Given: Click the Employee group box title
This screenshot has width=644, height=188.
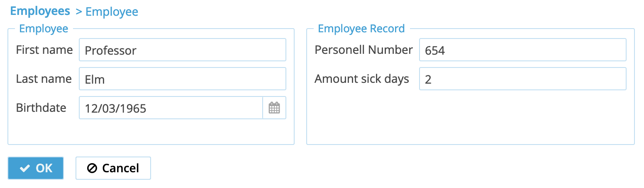Looking at the screenshot, I should [x=44, y=29].
